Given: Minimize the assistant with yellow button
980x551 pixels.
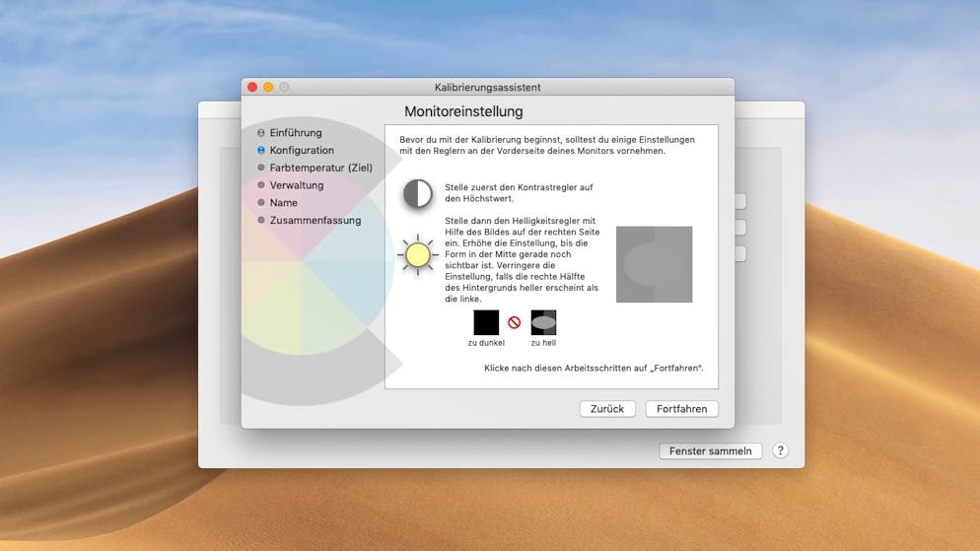Looking at the screenshot, I should 268,87.
